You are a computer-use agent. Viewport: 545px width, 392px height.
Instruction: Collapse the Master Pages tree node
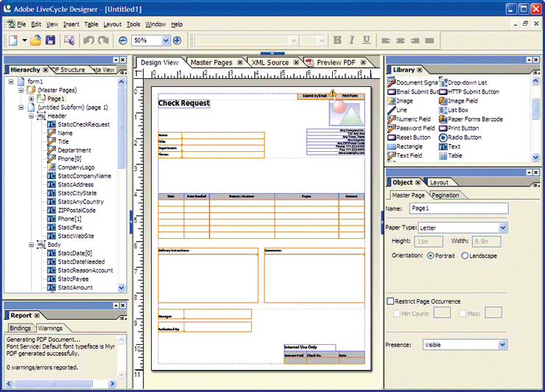pos(21,90)
